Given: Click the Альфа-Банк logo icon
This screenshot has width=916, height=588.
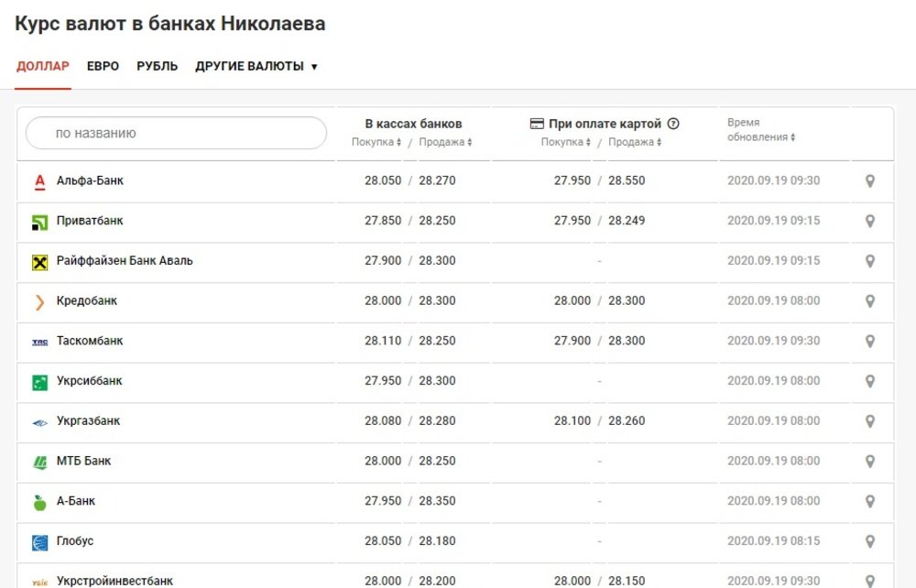Looking at the screenshot, I should click(x=39, y=181).
